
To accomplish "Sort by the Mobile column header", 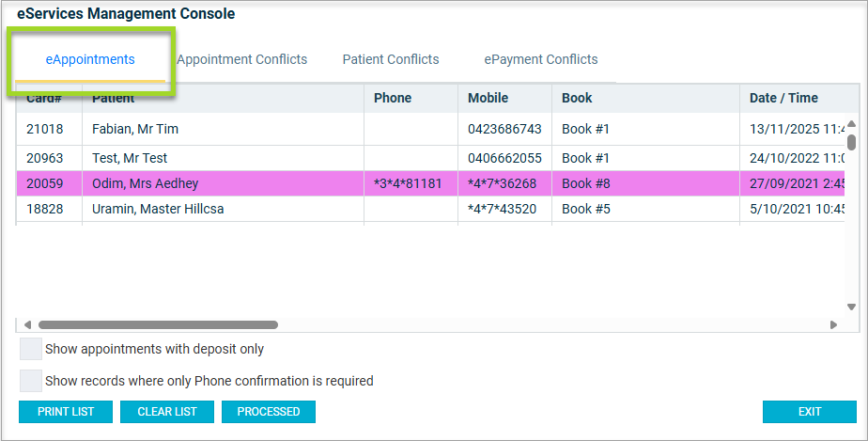I will [x=488, y=98].
